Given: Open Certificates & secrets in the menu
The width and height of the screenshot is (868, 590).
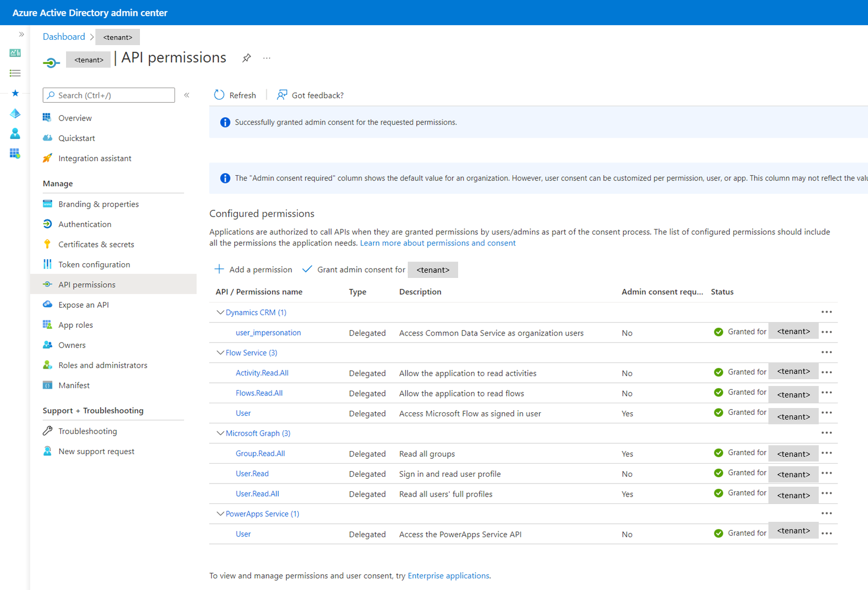Looking at the screenshot, I should 96,244.
